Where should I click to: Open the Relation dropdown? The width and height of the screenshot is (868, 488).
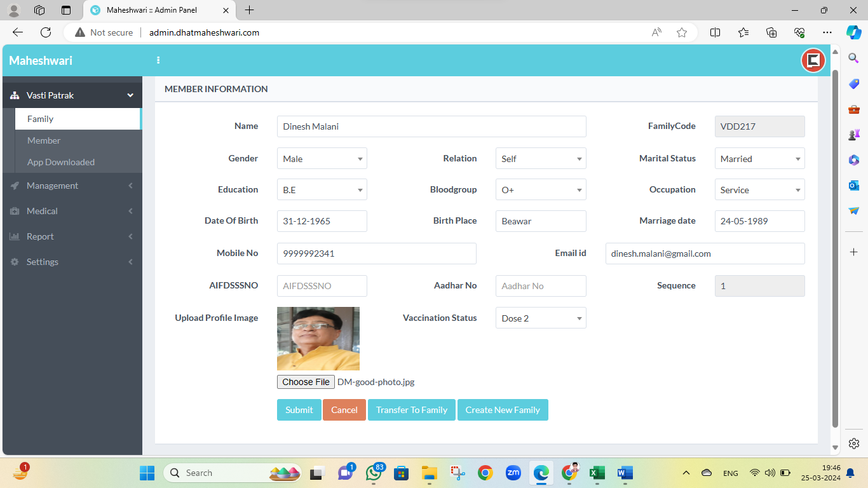point(541,159)
